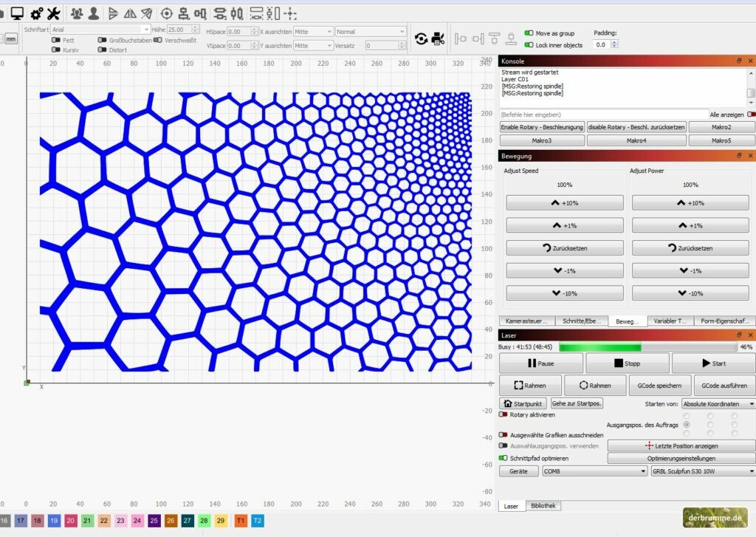
Task: Disable Schnittpfad optimieren toggle
Action: pyautogui.click(x=504, y=458)
